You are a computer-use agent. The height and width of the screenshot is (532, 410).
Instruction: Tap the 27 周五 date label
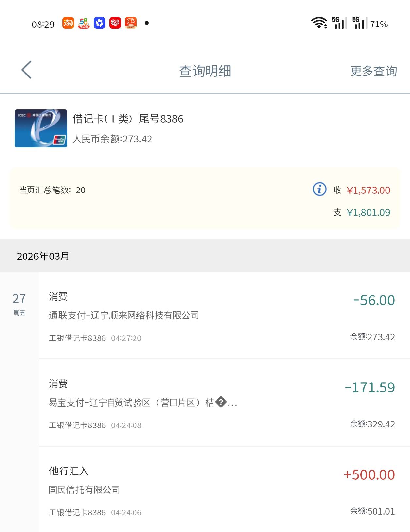(x=19, y=304)
